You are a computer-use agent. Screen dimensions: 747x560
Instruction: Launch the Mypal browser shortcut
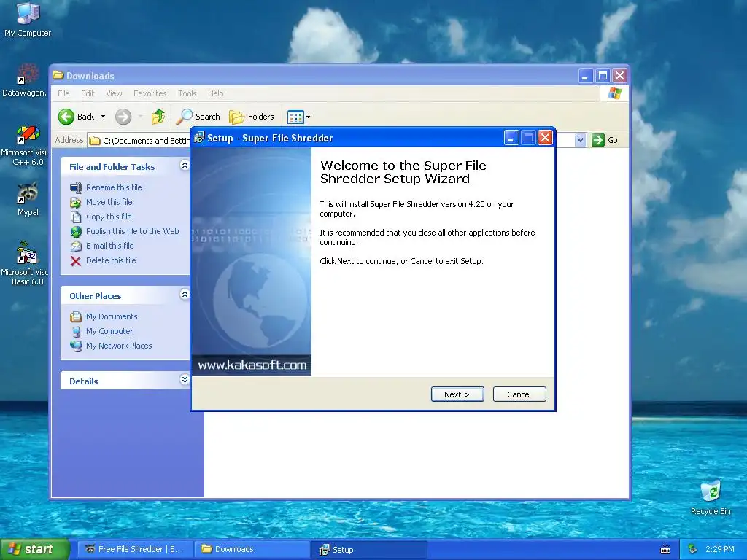coord(28,199)
